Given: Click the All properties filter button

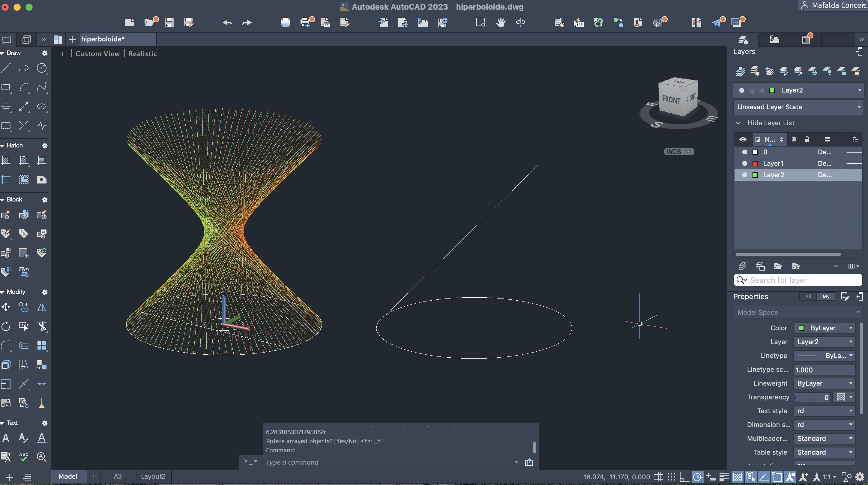Looking at the screenshot, I should 808,296.
